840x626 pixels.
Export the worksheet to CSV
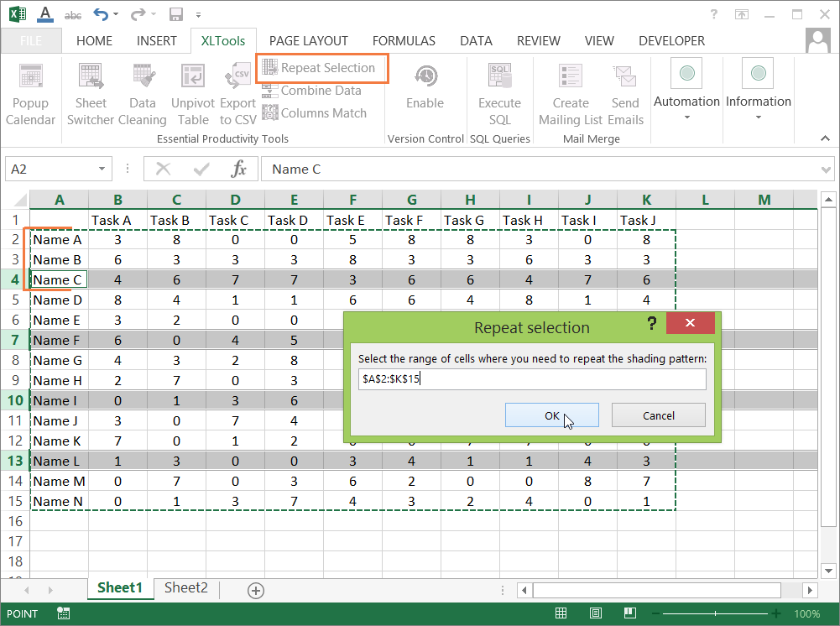237,92
